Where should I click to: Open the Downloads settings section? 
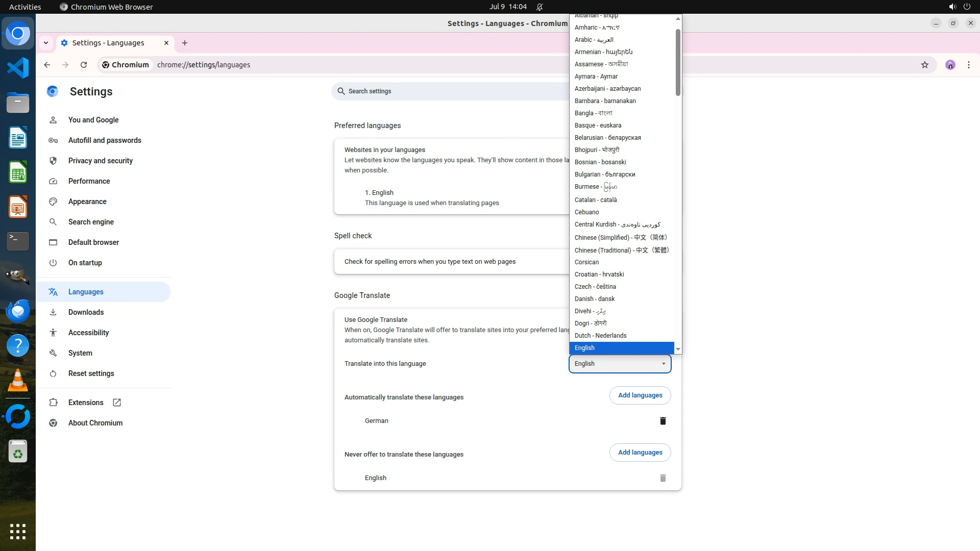point(86,312)
